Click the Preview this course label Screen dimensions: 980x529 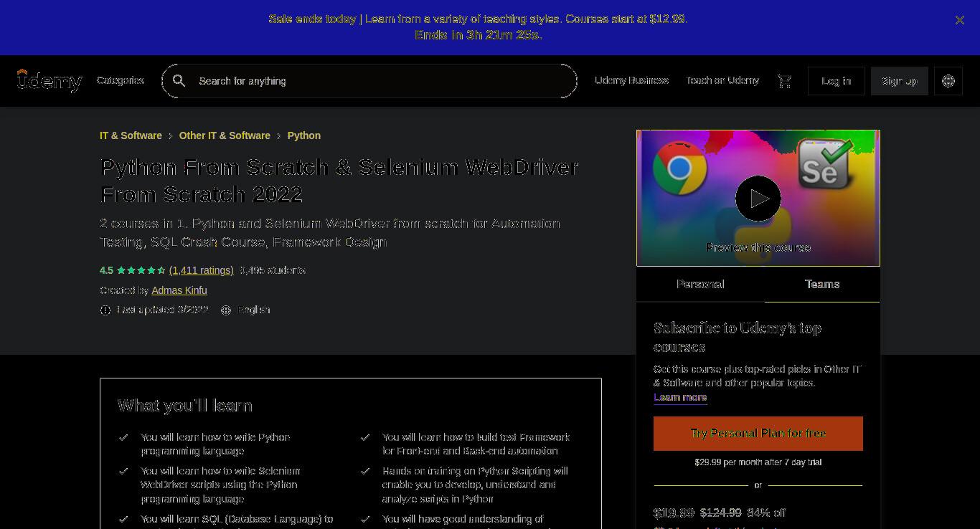[x=758, y=247]
